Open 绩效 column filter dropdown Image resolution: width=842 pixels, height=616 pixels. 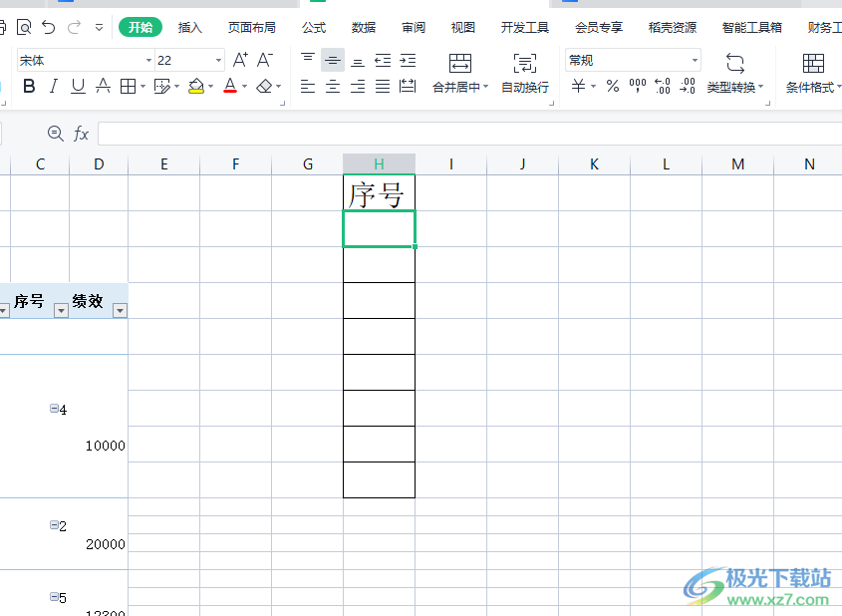point(120,310)
